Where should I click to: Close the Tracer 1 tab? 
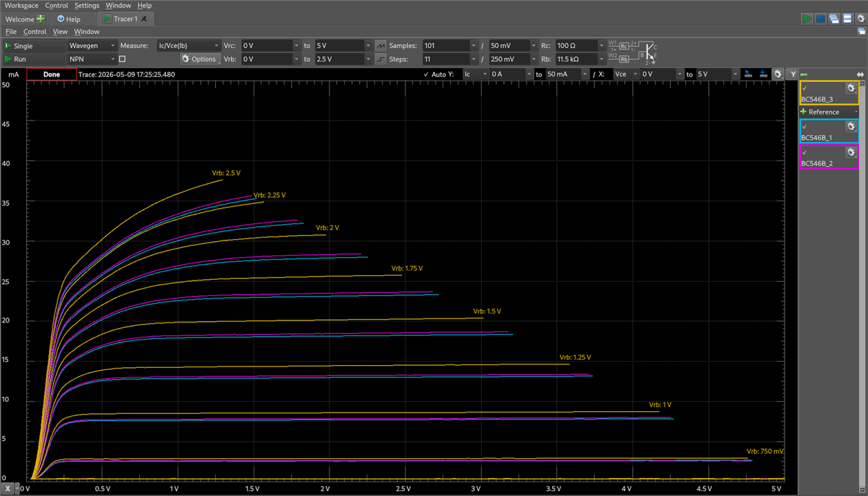tap(144, 19)
